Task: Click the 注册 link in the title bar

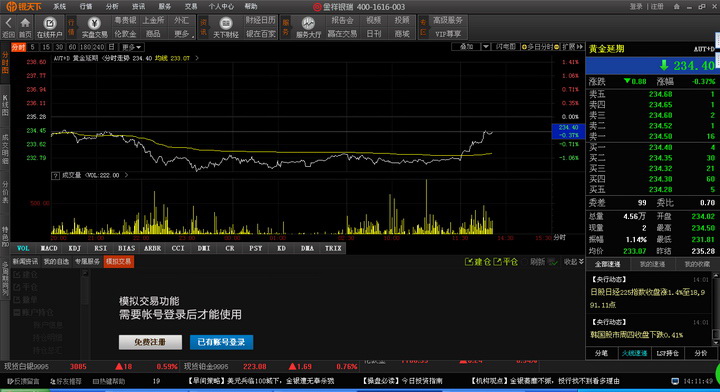Action: click(658, 6)
